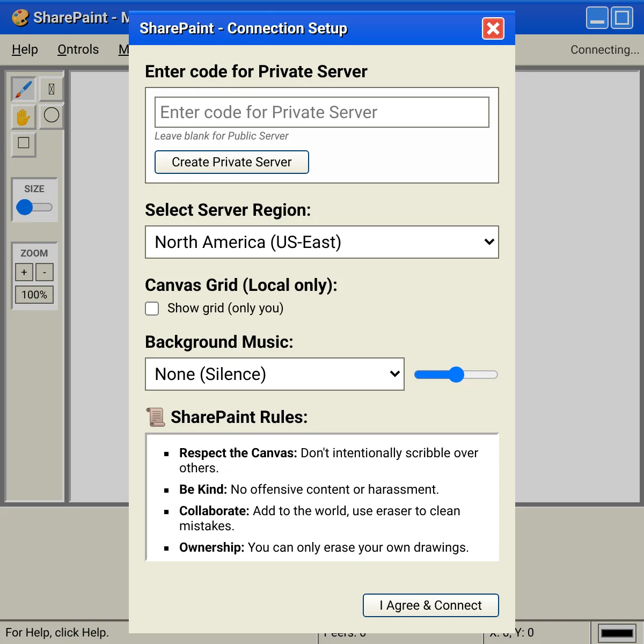Maximize the SharePaint main window

[x=622, y=18]
